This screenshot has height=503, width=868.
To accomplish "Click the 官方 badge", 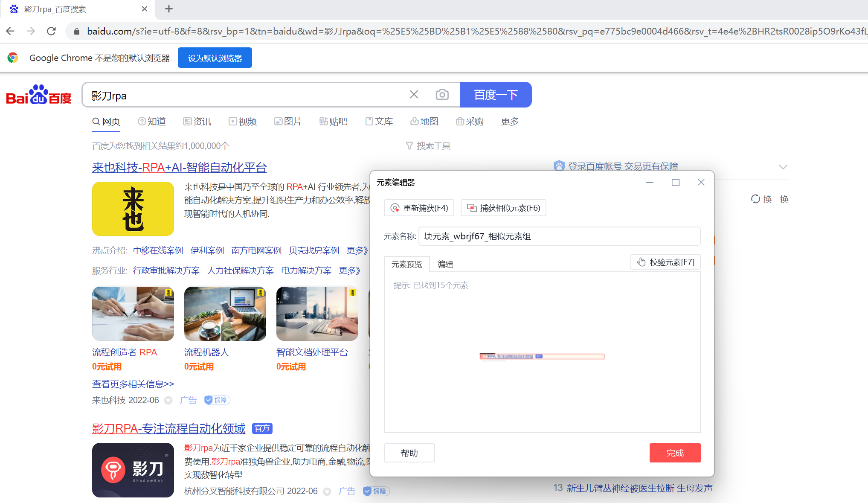I will [x=262, y=428].
